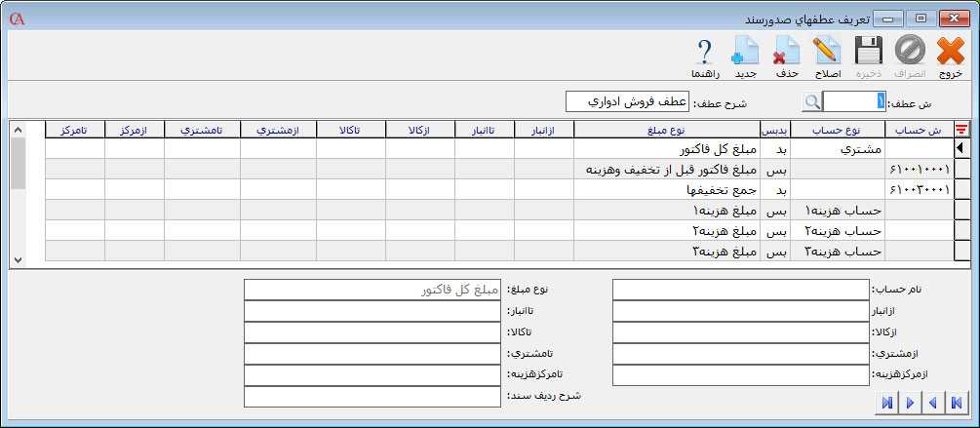Click the اصلاح (Edit) pencil icon

tap(827, 55)
